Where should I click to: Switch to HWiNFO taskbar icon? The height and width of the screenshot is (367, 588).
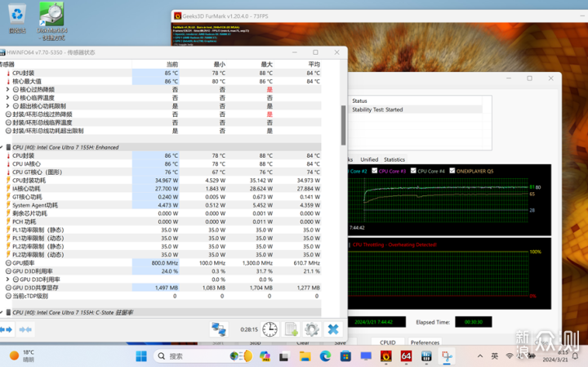pyautogui.click(x=426, y=356)
